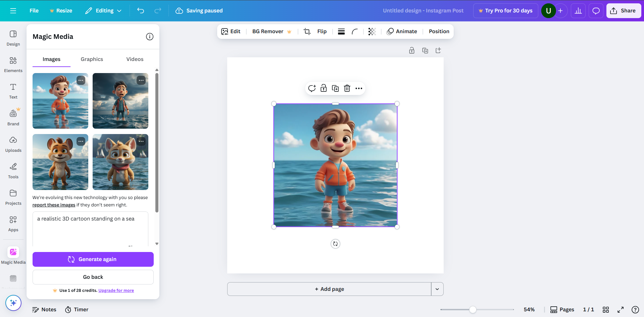Viewport: 644px width, 317px height.
Task: Switch to the Graphics tab
Action: click(91, 59)
